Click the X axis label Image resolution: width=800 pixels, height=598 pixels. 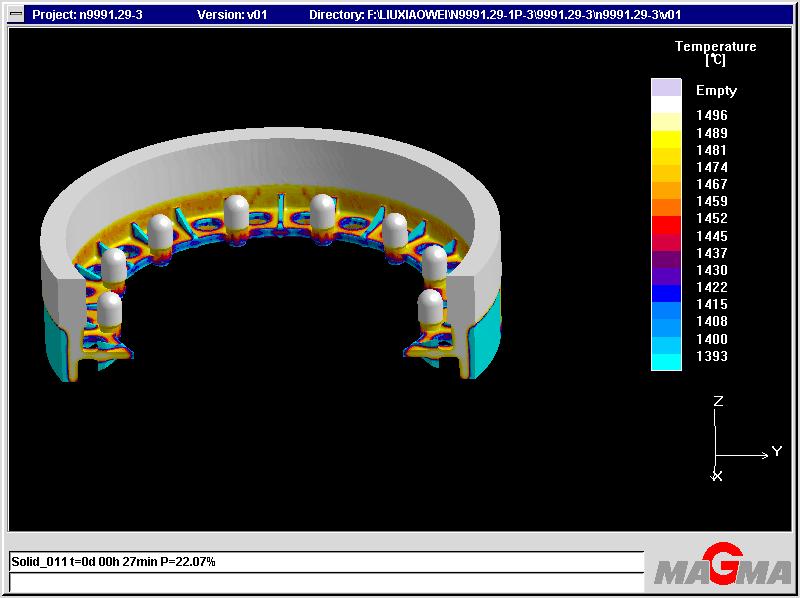[x=717, y=476]
